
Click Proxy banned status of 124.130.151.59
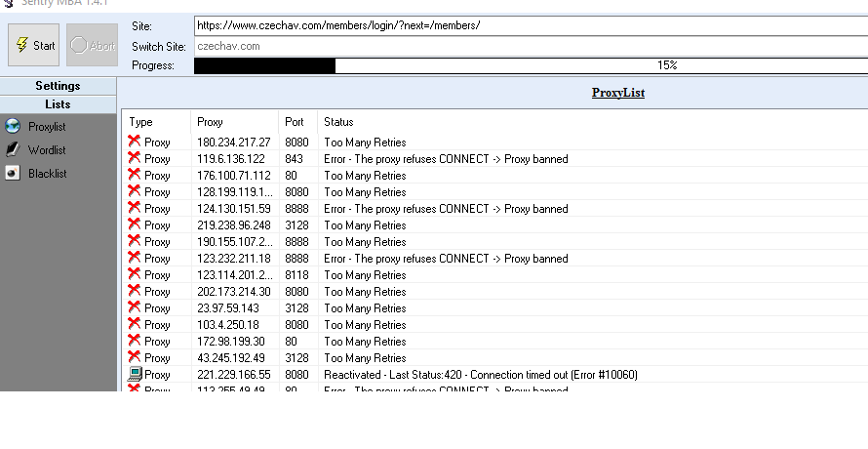446,209
